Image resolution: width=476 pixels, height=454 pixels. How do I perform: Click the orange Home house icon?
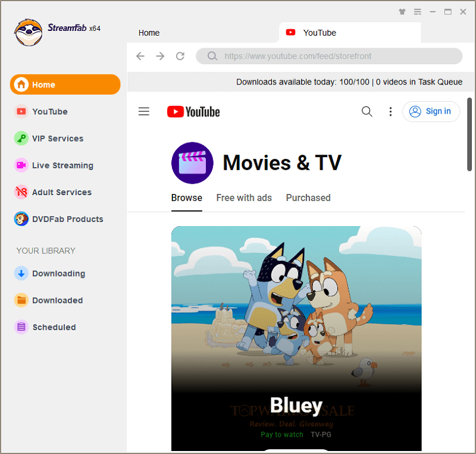21,84
